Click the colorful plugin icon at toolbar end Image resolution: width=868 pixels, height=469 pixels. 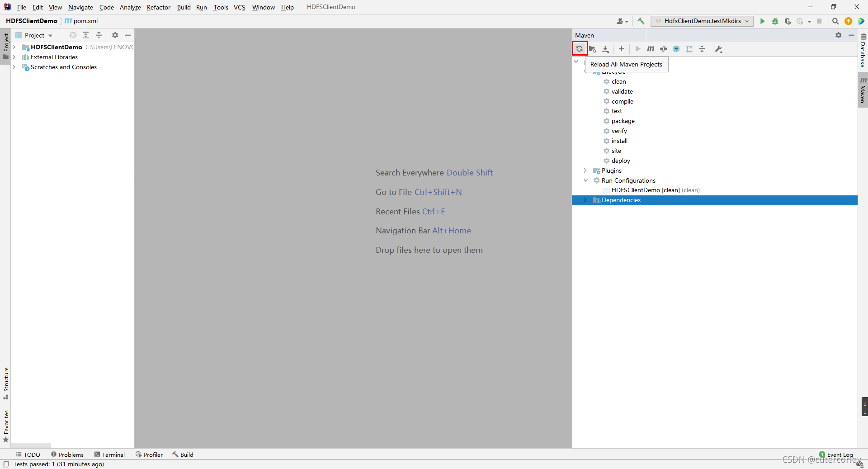click(861, 21)
